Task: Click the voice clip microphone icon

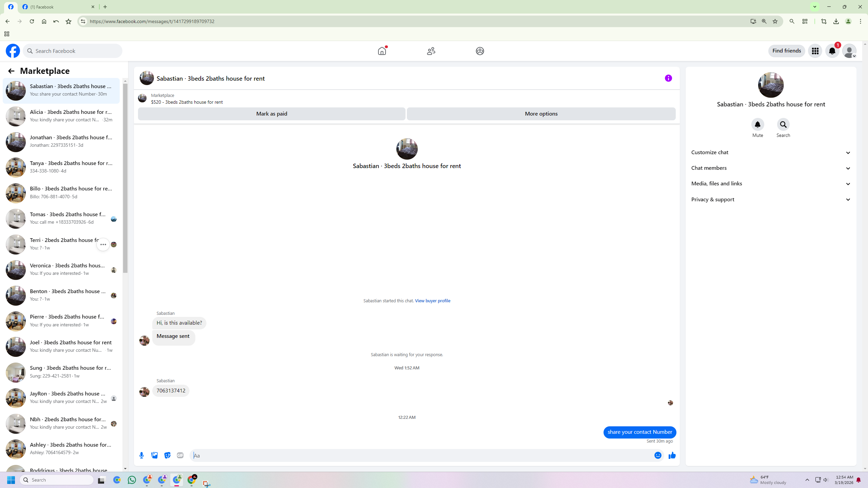Action: coord(141,455)
